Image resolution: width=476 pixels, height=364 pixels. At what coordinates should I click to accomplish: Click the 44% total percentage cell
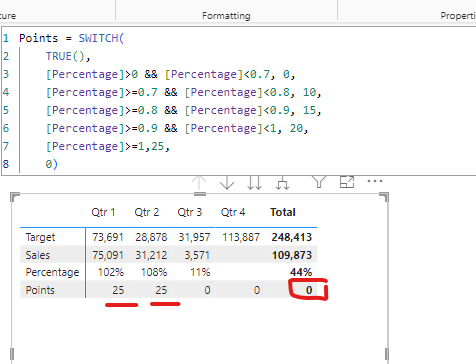click(x=301, y=272)
